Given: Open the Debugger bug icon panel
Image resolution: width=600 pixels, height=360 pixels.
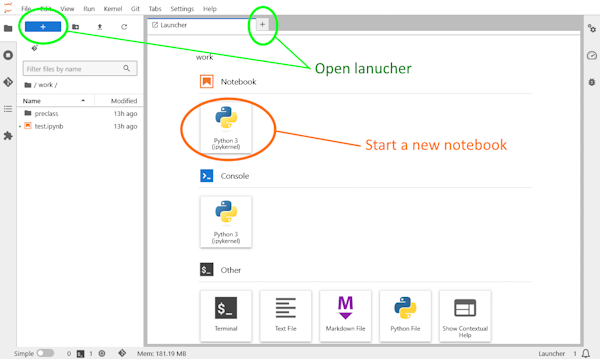Looking at the screenshot, I should [x=592, y=82].
